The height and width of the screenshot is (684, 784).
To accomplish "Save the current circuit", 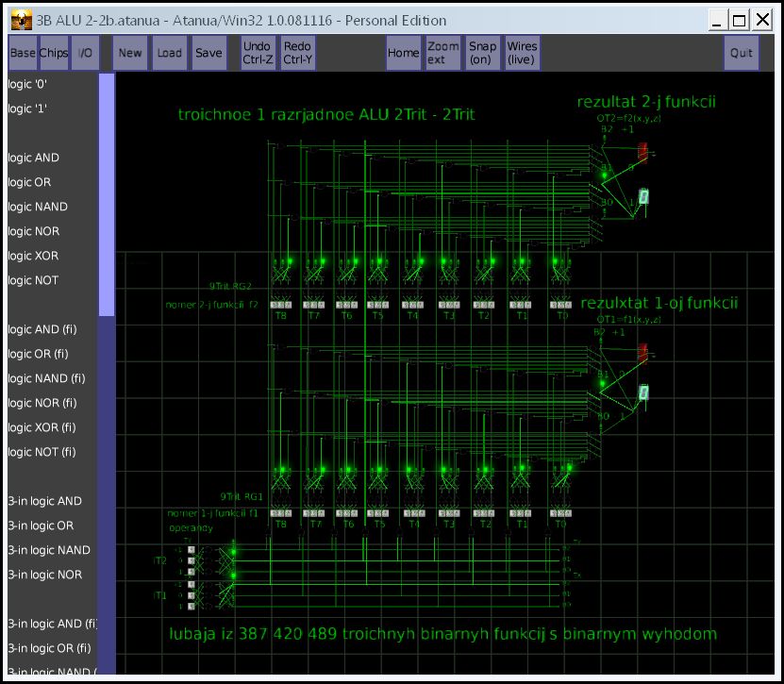I will (x=209, y=53).
